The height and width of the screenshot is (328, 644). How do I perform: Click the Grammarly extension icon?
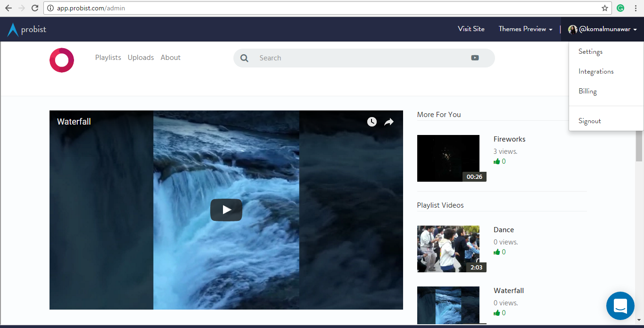621,8
